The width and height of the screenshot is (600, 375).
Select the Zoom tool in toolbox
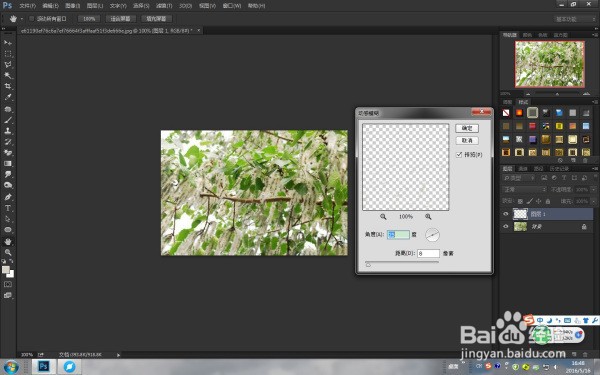(x=8, y=253)
